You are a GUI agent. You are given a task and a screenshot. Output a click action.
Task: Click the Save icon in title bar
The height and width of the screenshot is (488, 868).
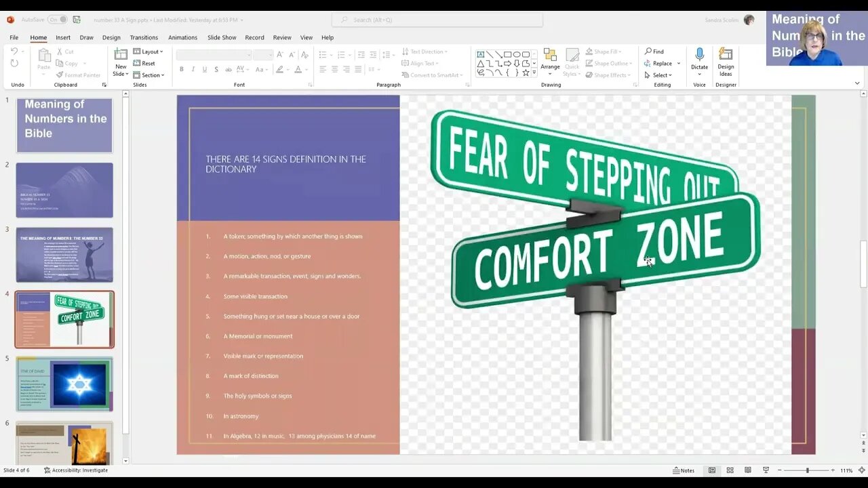click(77, 20)
